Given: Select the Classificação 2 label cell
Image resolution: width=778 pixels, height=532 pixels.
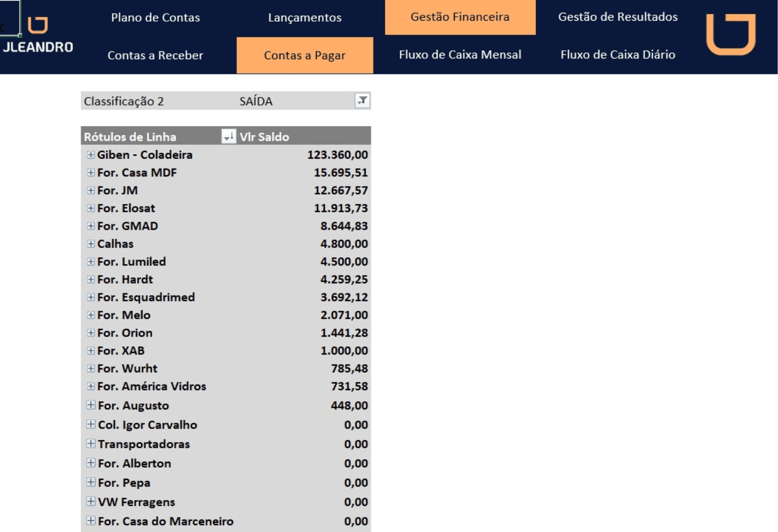Looking at the screenshot, I should 124,101.
